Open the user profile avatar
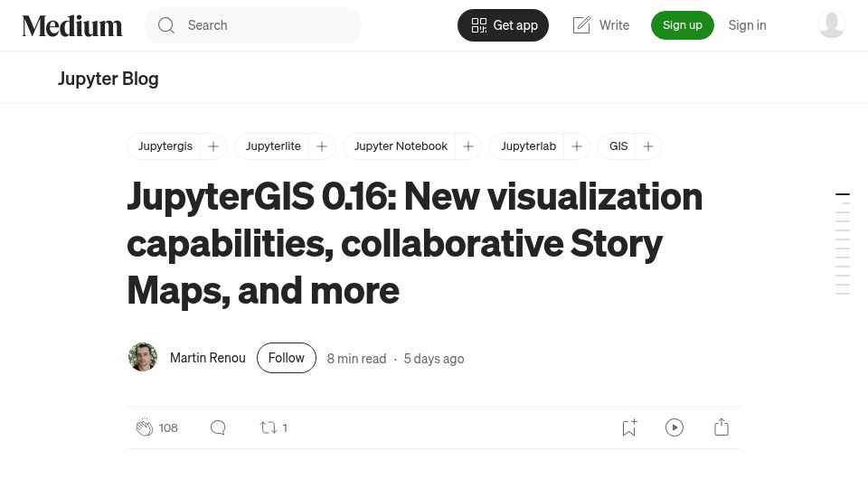This screenshot has height=488, width=868. point(832,24)
